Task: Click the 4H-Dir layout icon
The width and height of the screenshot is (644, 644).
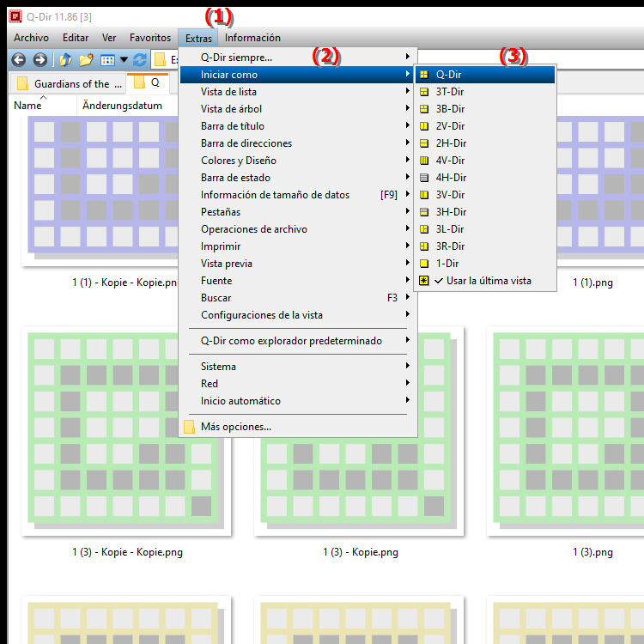Action: 424,178
